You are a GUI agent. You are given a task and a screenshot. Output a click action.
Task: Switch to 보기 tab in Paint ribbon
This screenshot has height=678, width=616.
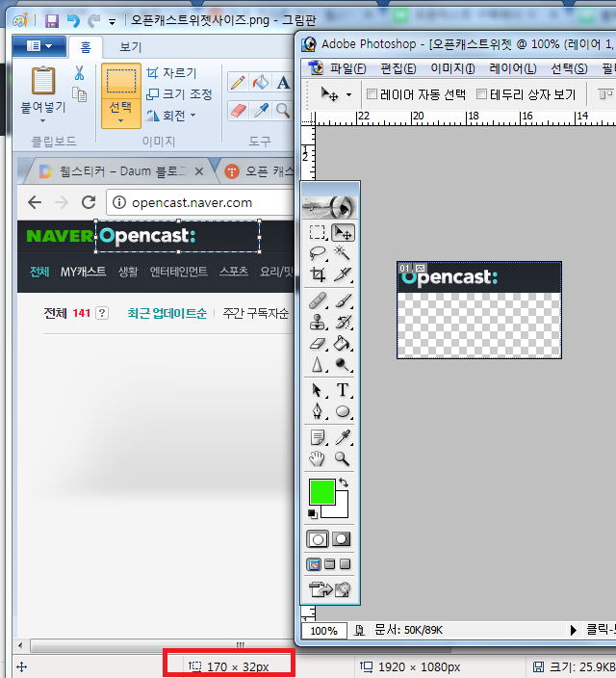[x=131, y=46]
